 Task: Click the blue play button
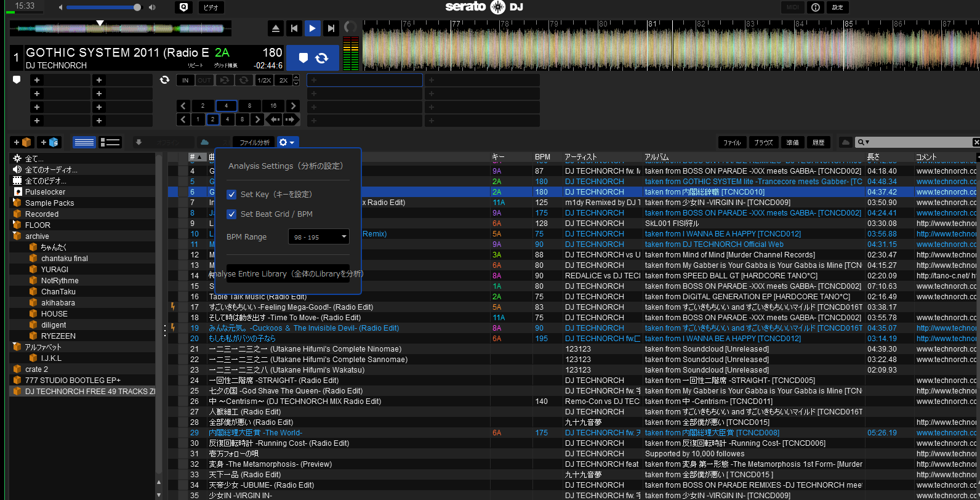313,28
